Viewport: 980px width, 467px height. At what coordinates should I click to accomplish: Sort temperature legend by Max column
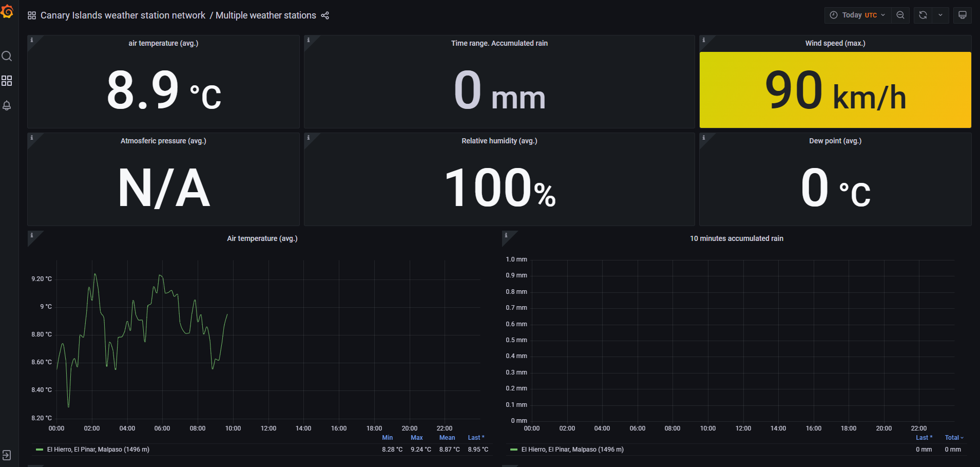(417, 438)
